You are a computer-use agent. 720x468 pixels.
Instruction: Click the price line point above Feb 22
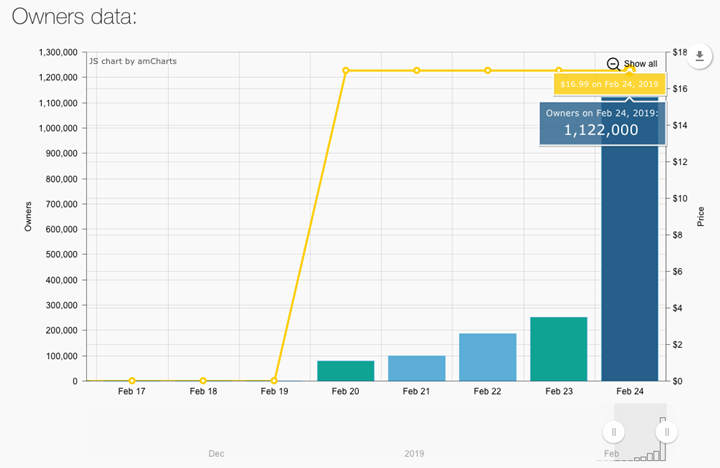[x=488, y=70]
